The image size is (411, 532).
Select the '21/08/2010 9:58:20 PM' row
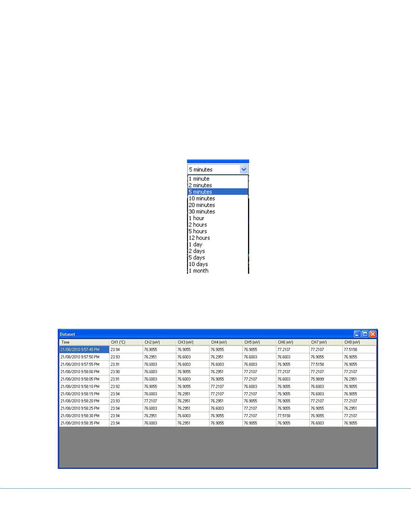coord(218,401)
